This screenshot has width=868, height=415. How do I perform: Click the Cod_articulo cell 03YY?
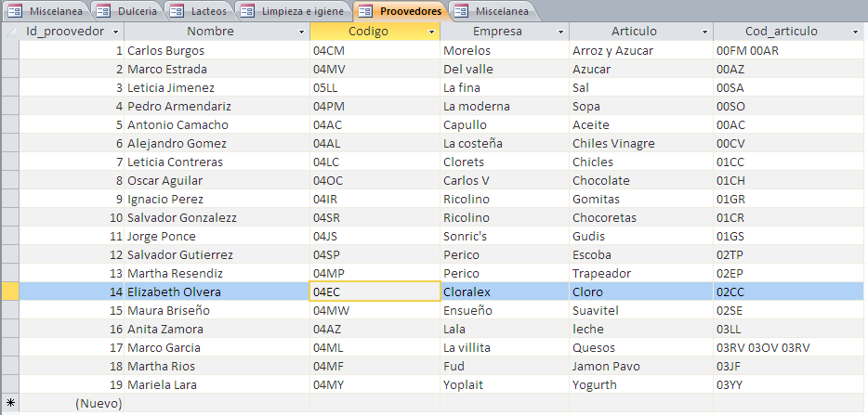click(x=788, y=384)
